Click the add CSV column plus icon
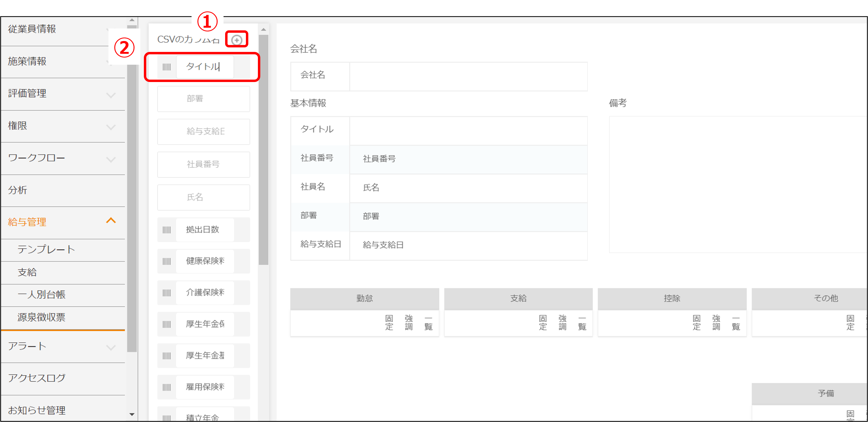The width and height of the screenshot is (868, 422). pyautogui.click(x=237, y=40)
